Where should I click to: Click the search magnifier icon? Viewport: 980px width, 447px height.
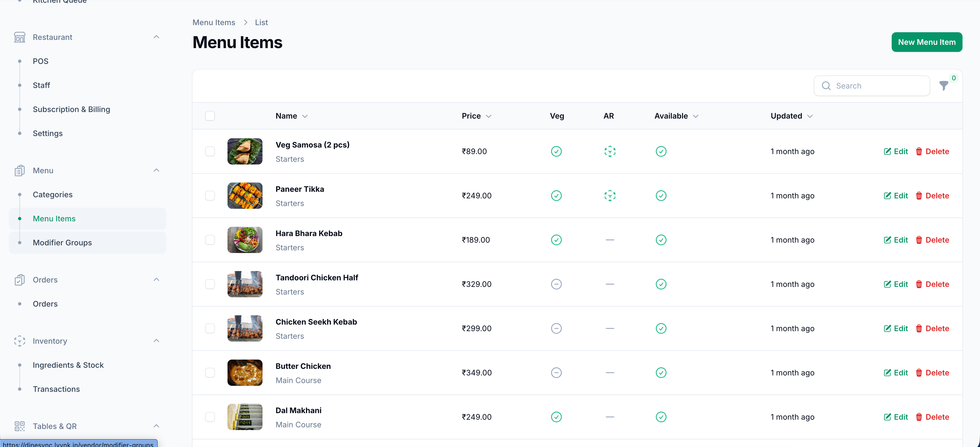[x=826, y=86]
